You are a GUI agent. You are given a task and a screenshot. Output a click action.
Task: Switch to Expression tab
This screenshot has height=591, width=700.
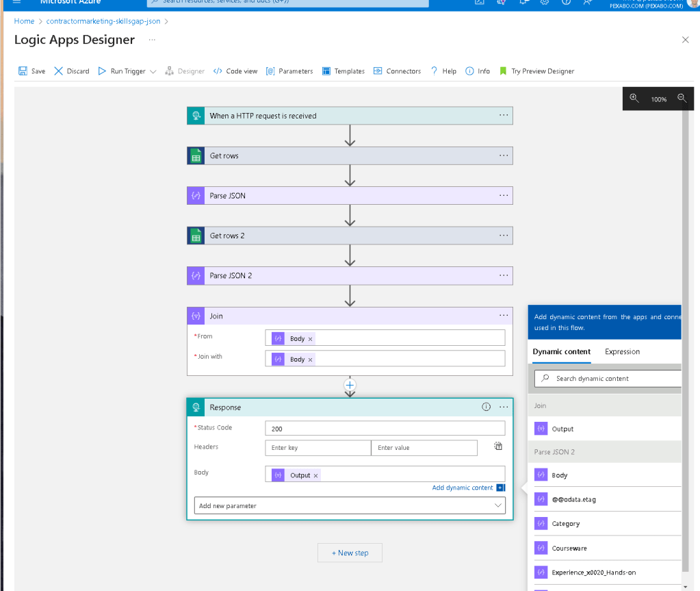[x=622, y=351]
